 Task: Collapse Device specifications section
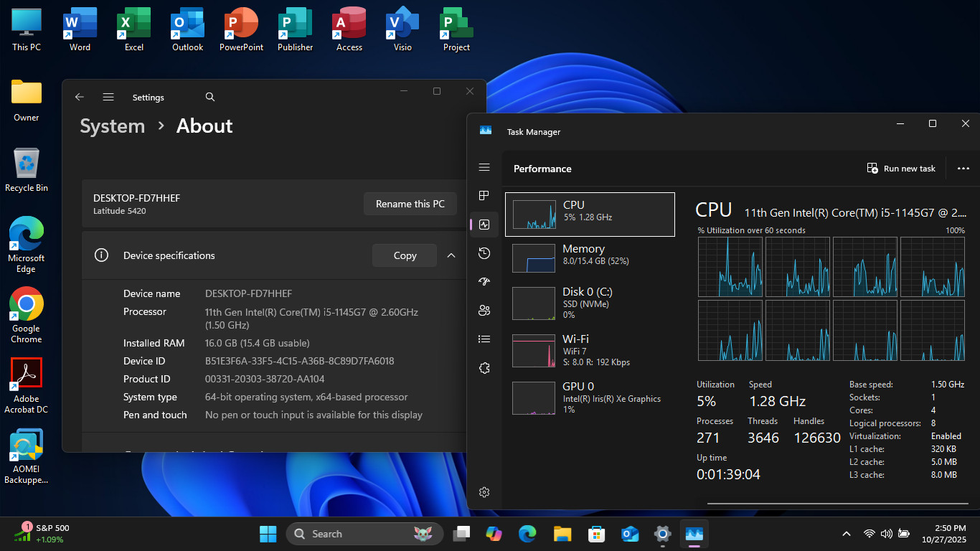click(x=451, y=255)
